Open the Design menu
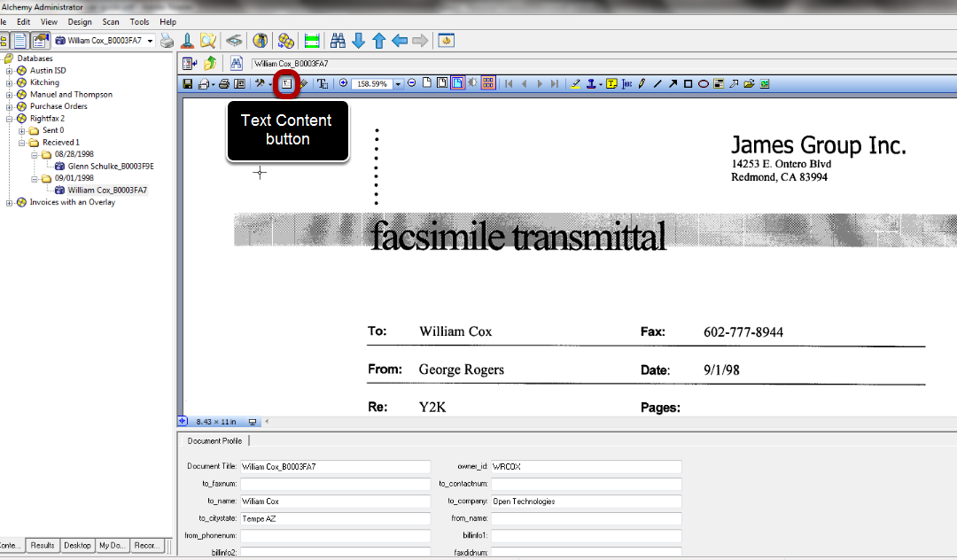 (x=80, y=22)
